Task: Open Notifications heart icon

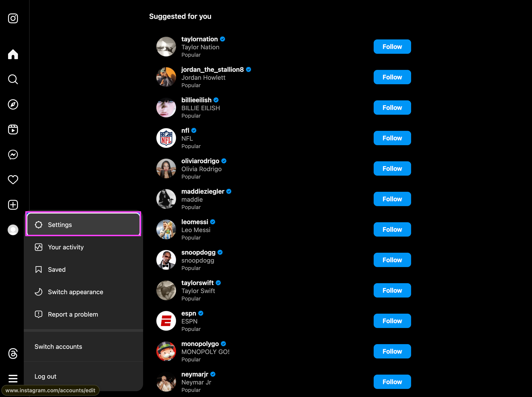Action: tap(13, 180)
